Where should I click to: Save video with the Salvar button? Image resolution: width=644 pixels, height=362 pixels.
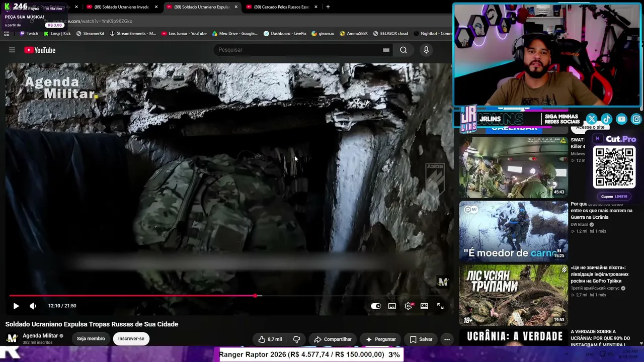(421, 339)
